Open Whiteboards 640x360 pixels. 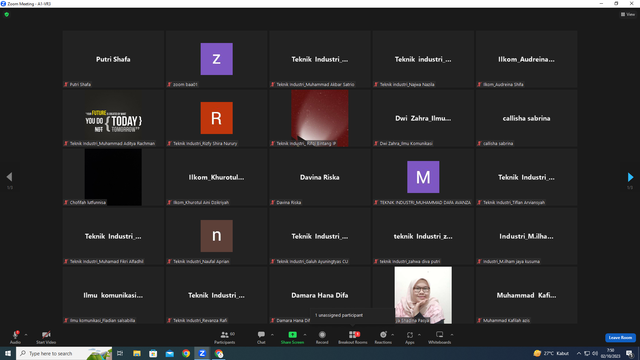click(x=439, y=337)
